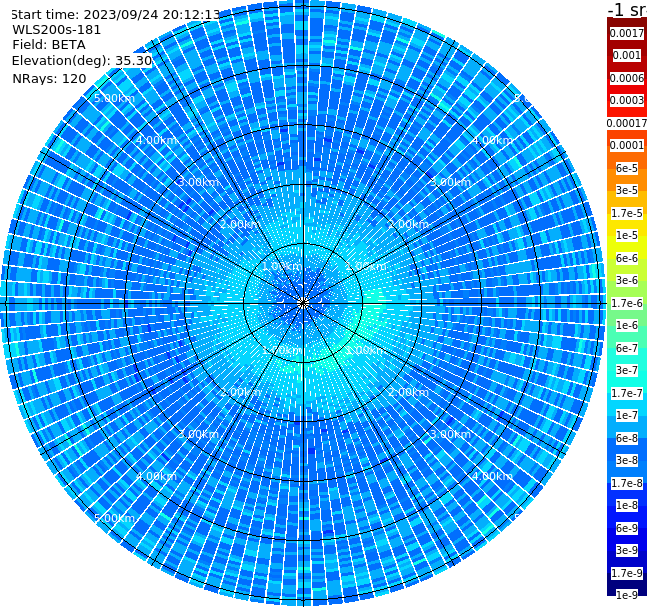This screenshot has height=607, width=647.
Task: Click the upper-left 3.00km ring label
Action: pyautogui.click(x=198, y=182)
